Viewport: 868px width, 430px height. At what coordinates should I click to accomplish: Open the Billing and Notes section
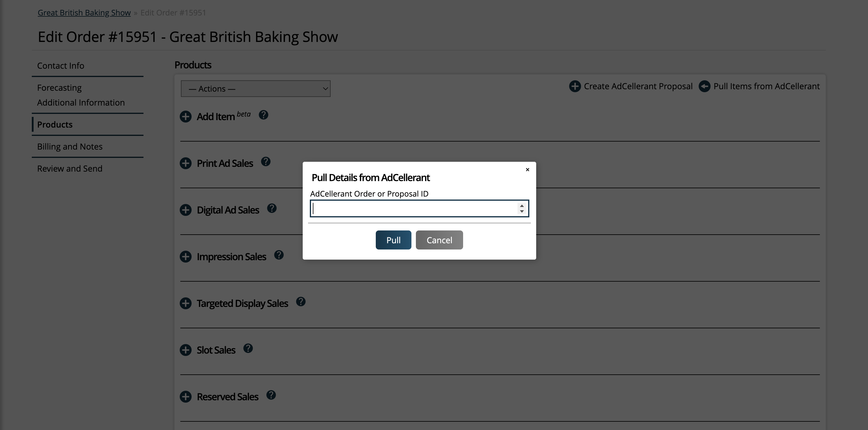click(70, 147)
